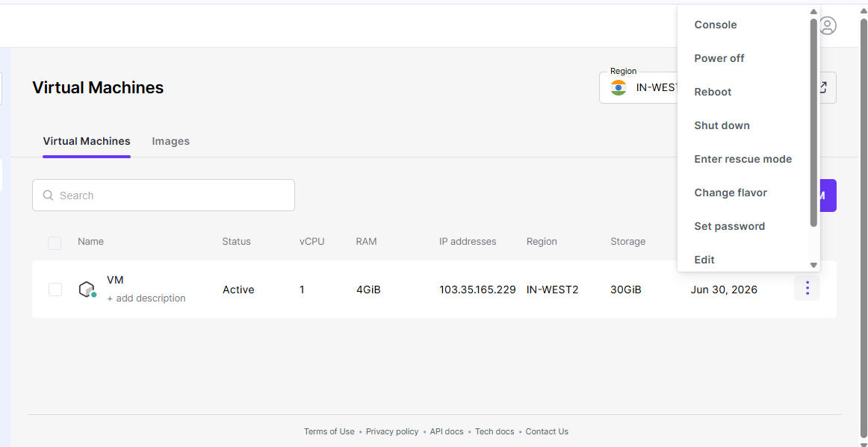This screenshot has height=447, width=868.
Task: Choose Console from the actions menu
Action: click(715, 25)
